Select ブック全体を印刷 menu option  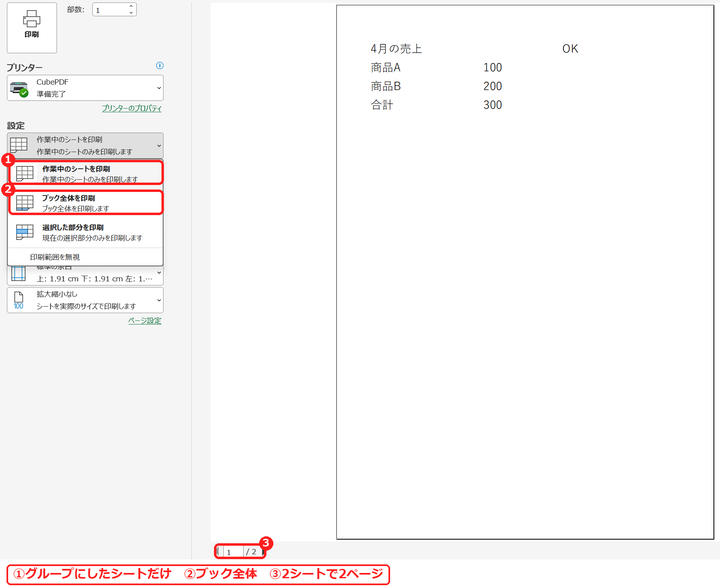pyautogui.click(x=86, y=203)
